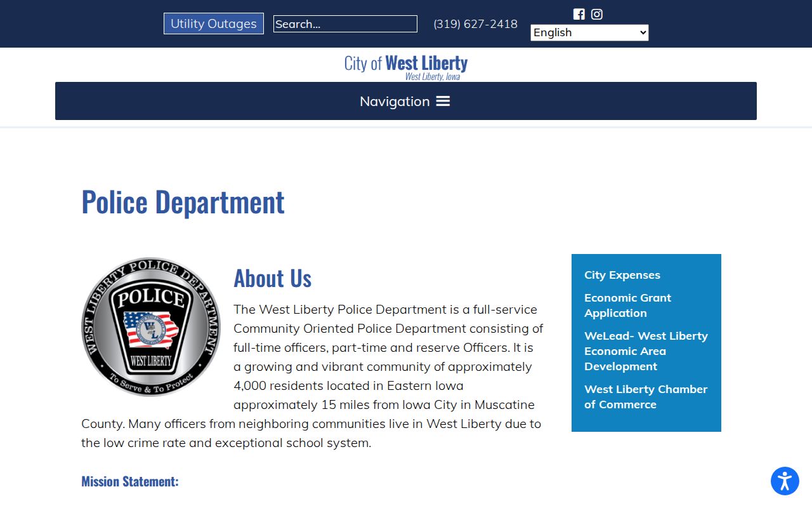Go to City of West Liberty logo home
Screen dimensions: 812x508
[406, 66]
